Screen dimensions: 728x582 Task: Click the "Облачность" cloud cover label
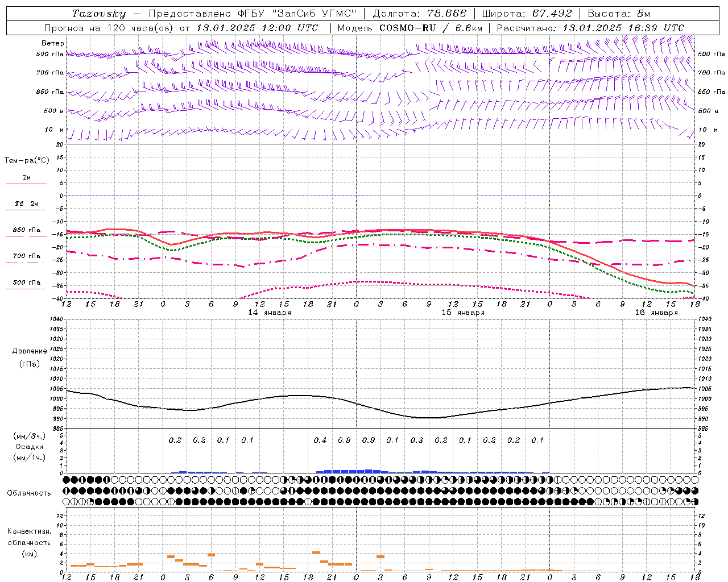coord(29,493)
